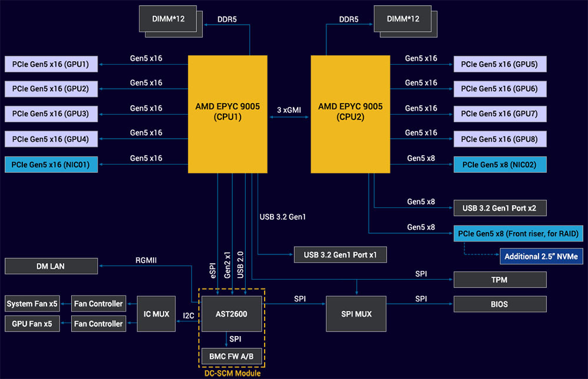This screenshot has height=379, width=588.
Task: Select the PCIe Gen5 x16 GPU8 slot
Action: coord(499,139)
